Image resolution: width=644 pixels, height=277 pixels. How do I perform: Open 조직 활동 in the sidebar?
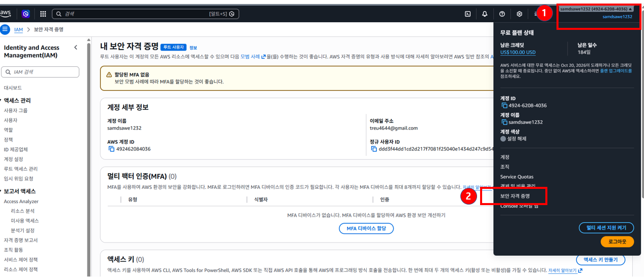(x=13, y=250)
